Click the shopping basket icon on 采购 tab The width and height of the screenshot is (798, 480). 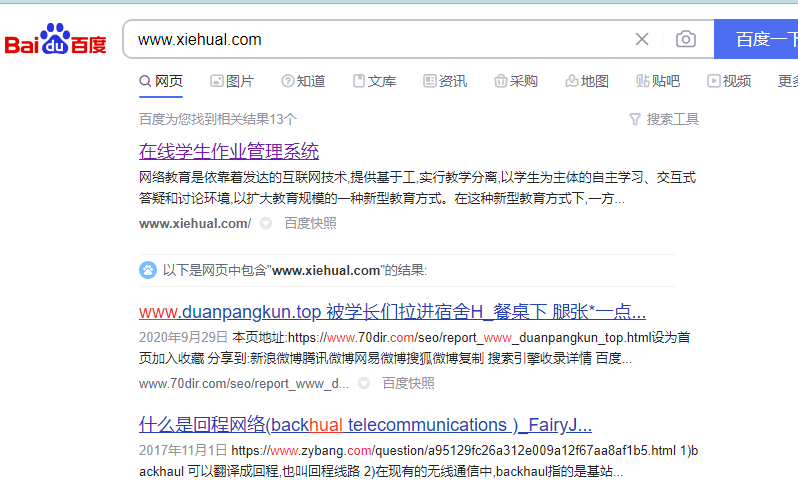click(501, 81)
